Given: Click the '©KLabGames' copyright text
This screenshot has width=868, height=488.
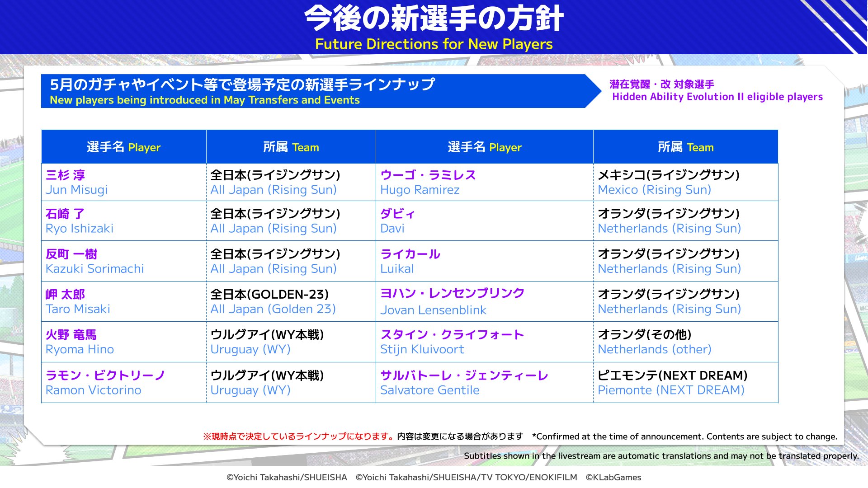Looking at the screenshot, I should (613, 477).
